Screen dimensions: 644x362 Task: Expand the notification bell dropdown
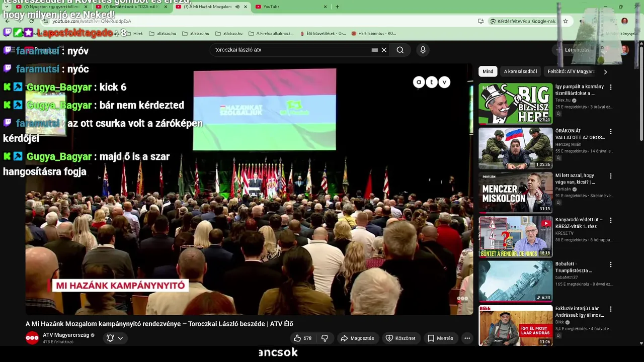point(115,338)
